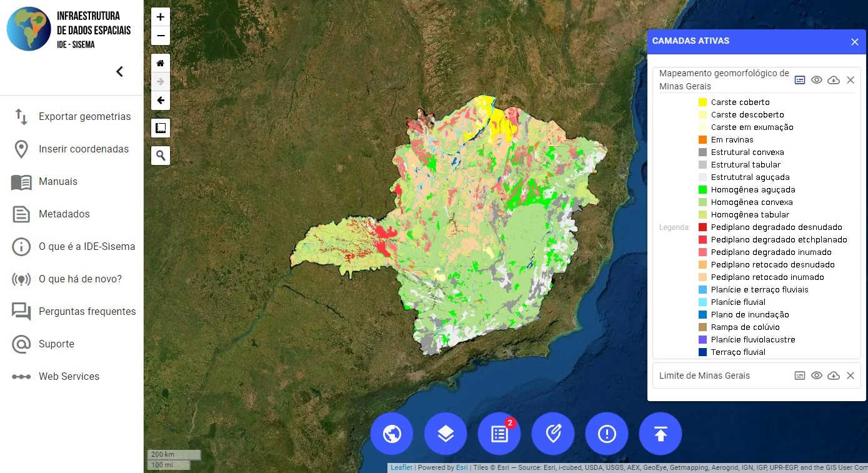Zoom in on the map
The image size is (868, 473).
[161, 17]
